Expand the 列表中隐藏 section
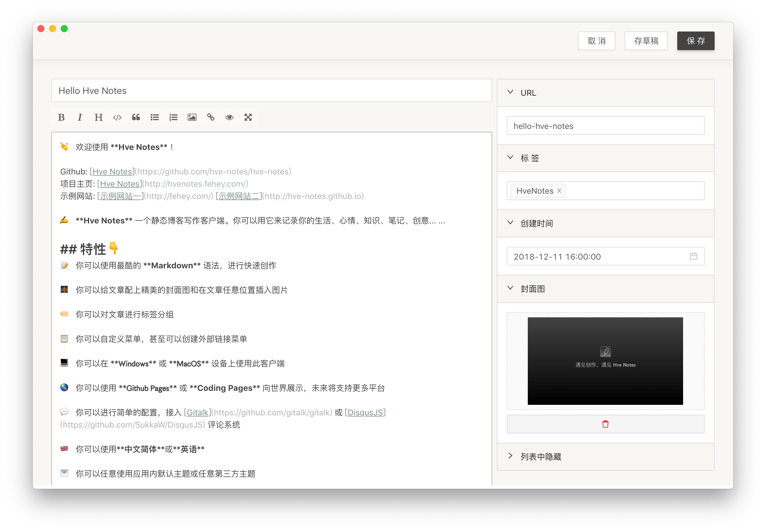The width and height of the screenshot is (766, 532). [x=510, y=456]
